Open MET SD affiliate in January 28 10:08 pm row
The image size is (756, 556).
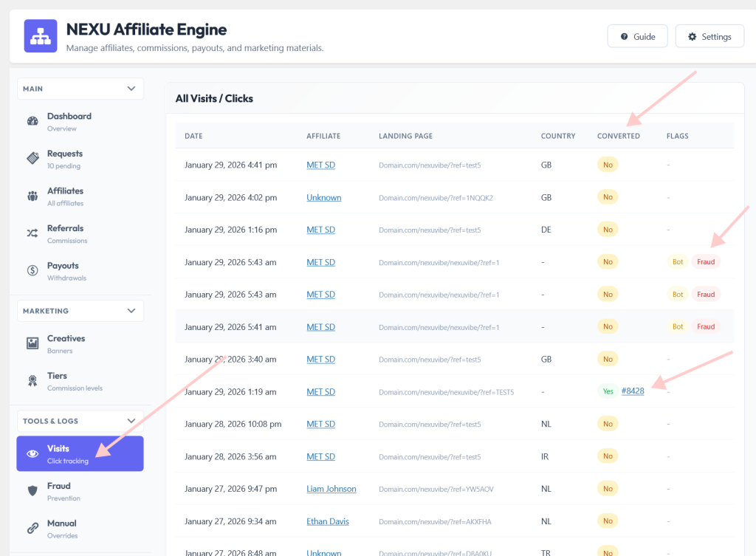[320, 424]
